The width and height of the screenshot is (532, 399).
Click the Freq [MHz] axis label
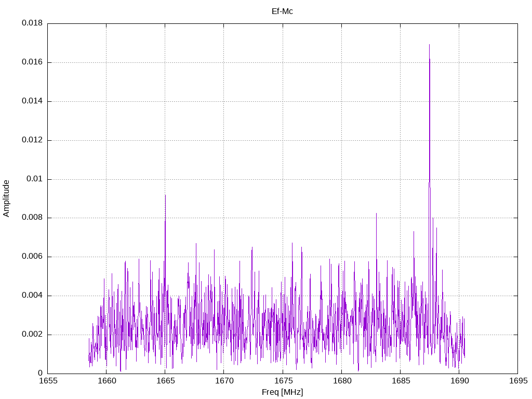(282, 392)
